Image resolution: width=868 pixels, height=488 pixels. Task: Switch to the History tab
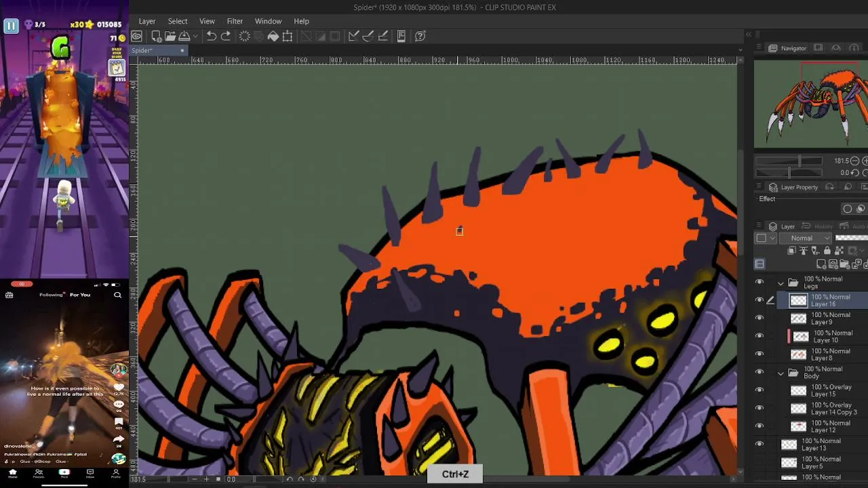click(x=823, y=226)
